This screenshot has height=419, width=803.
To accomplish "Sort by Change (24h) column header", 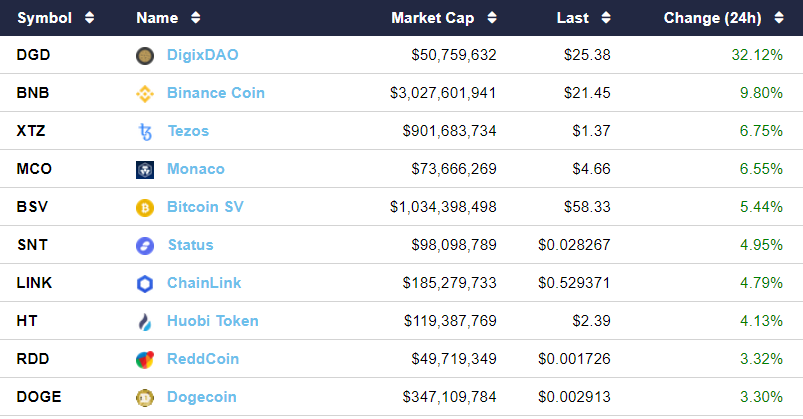I will 723,18.
